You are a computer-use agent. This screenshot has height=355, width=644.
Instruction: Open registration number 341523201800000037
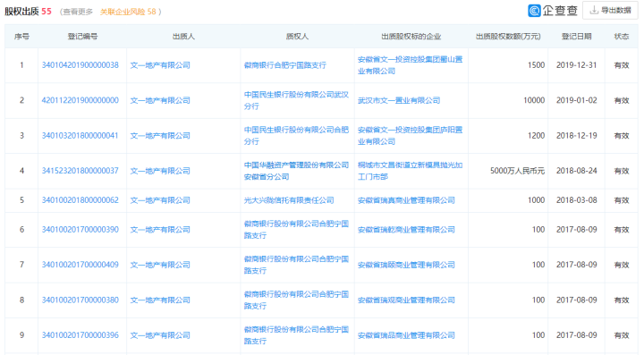pos(80,171)
